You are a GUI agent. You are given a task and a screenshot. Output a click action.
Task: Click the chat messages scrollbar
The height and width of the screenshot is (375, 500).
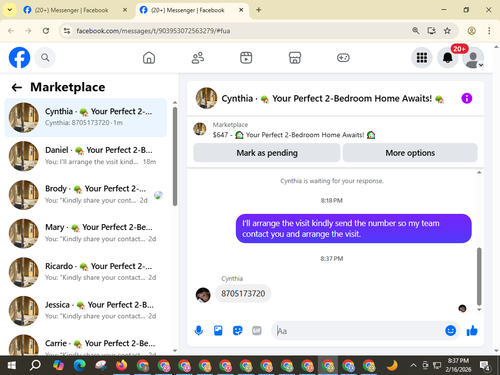(479, 277)
